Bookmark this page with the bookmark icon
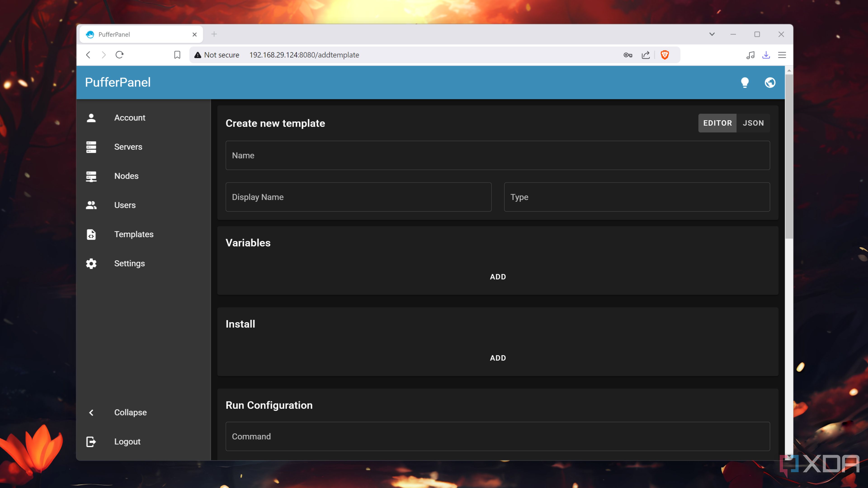Screen dimensions: 868x488 [177, 55]
